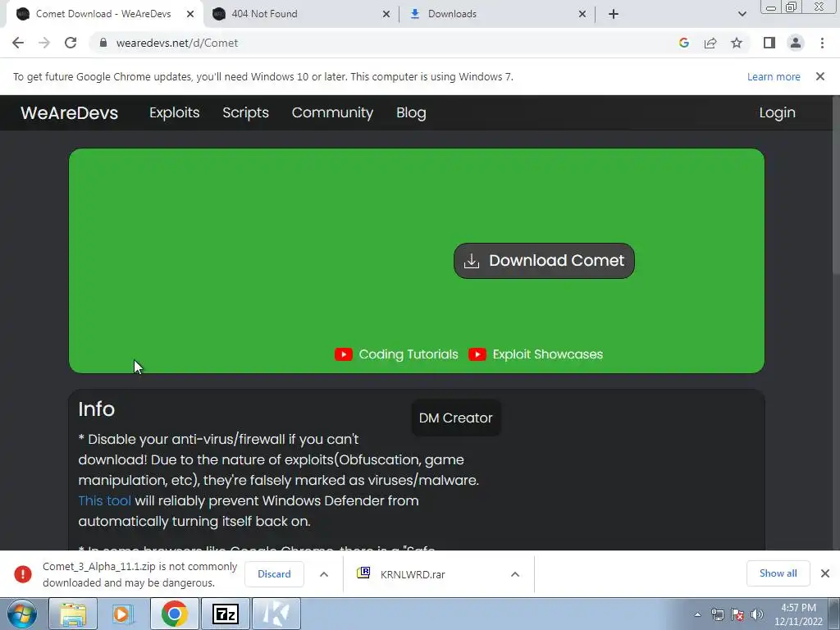The width and height of the screenshot is (840, 630).
Task: Click the KRNL taskbar icon
Action: point(276,614)
